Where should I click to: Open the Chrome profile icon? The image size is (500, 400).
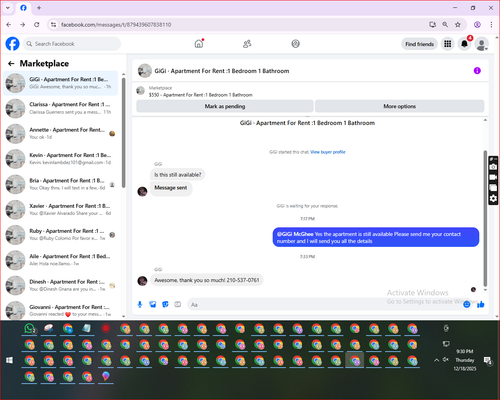(477, 25)
